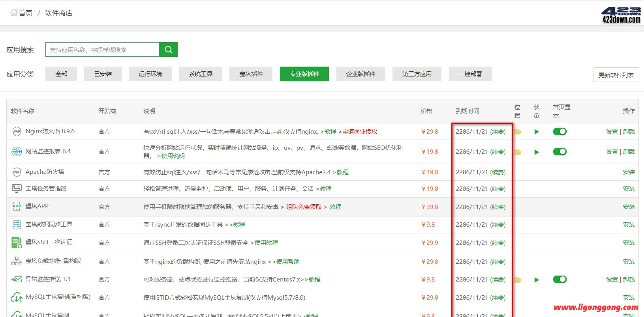Click the 软件名称 column header

[23, 111]
